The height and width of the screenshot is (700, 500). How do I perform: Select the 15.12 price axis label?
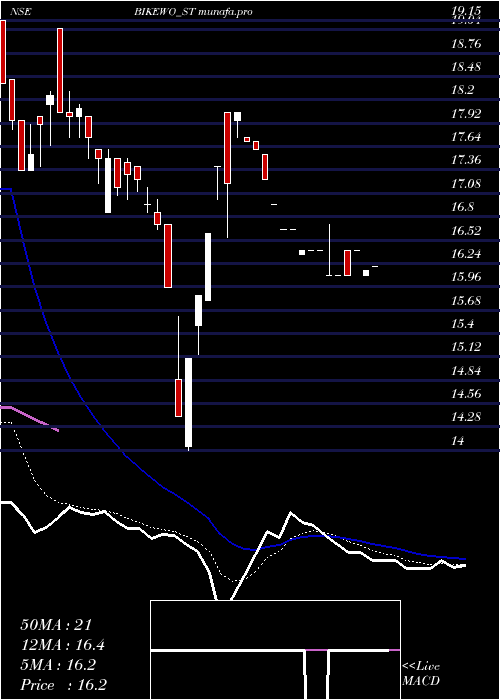coord(466,347)
